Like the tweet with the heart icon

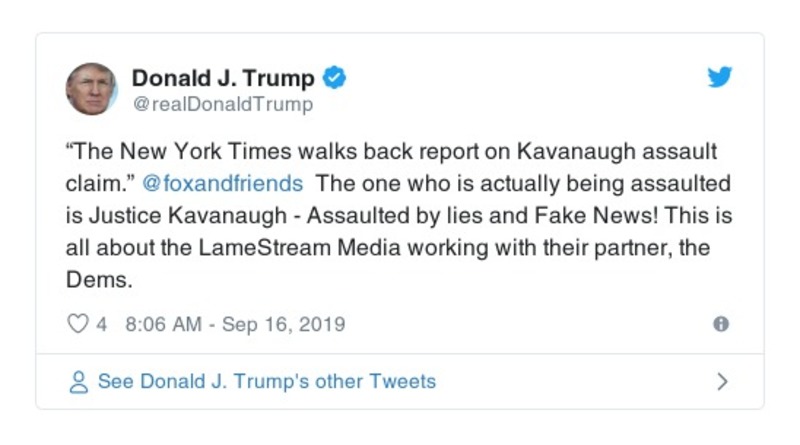(x=77, y=324)
